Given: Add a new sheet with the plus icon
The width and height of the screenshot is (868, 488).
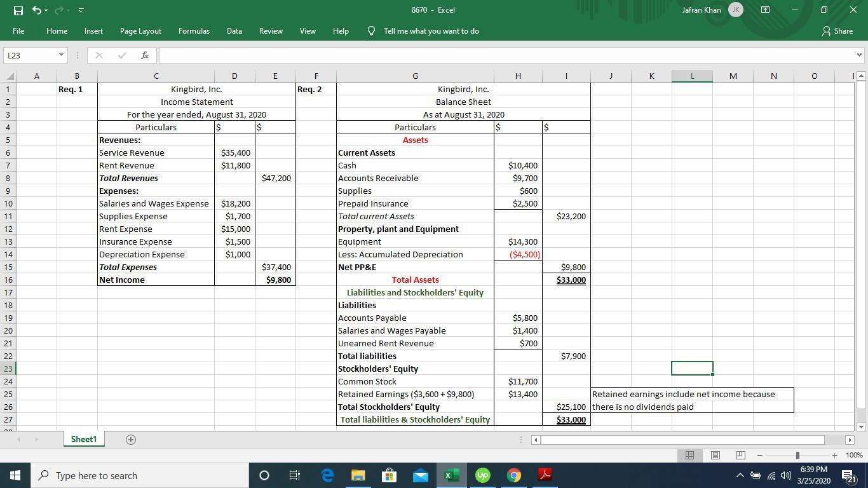Looking at the screenshot, I should [131, 440].
